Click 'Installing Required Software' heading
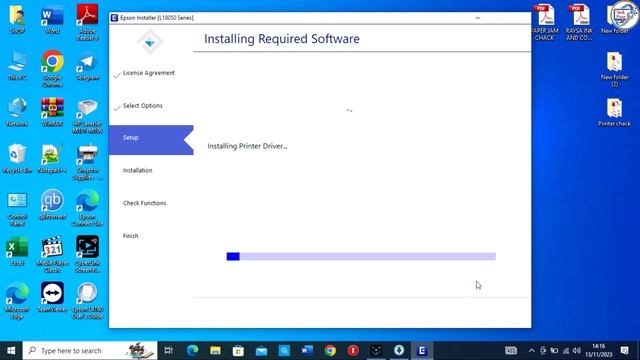This screenshot has height=360, width=640. click(x=282, y=39)
